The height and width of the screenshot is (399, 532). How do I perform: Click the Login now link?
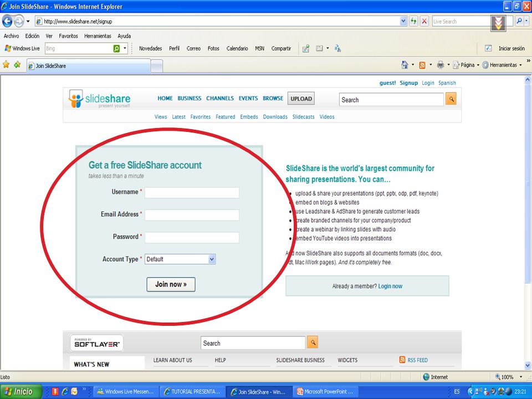(x=390, y=286)
